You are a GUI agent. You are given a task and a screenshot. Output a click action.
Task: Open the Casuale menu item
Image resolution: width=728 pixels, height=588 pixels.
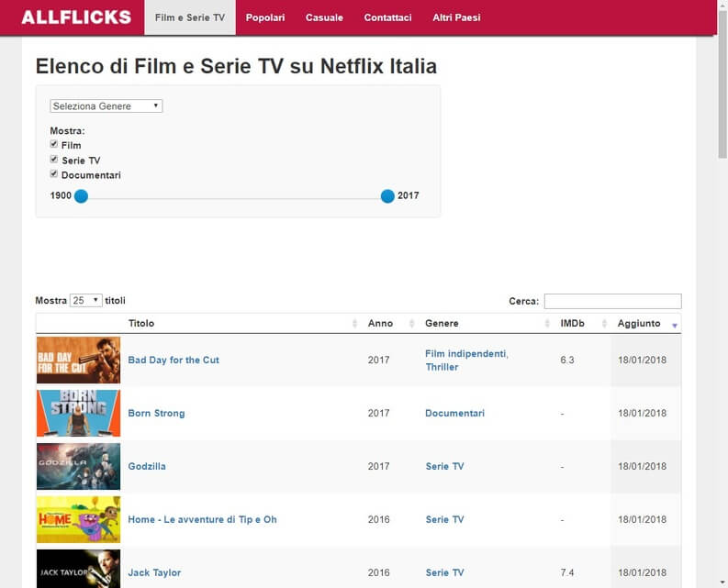[x=324, y=17]
